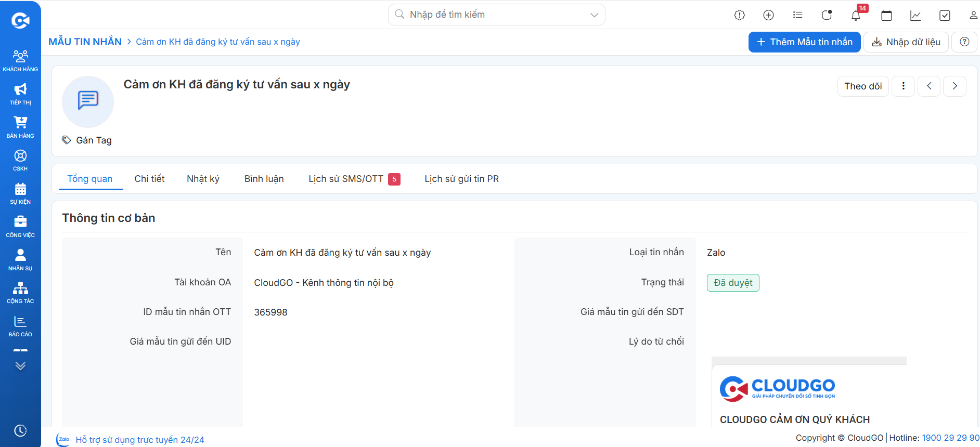Click the Gán Tag tag icon

point(66,140)
